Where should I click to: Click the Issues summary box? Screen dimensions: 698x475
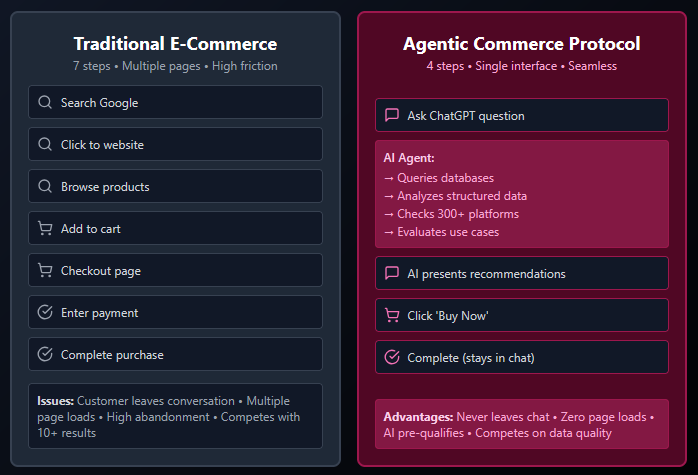tap(176, 416)
